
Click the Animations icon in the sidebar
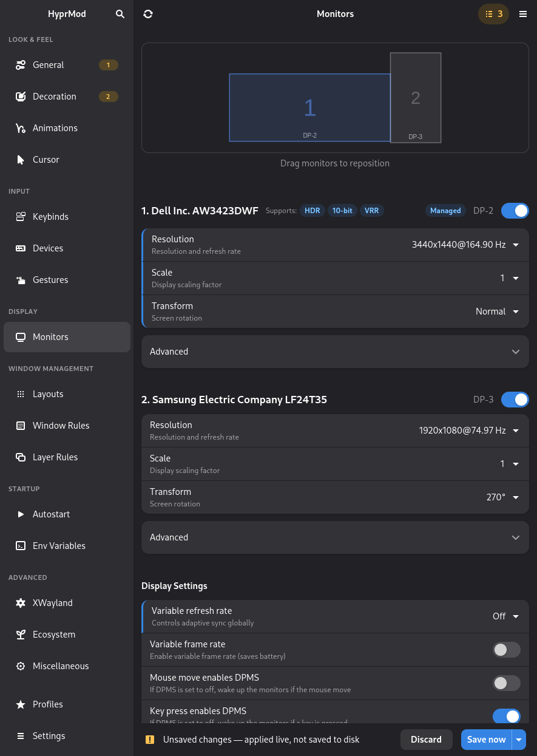(21, 128)
